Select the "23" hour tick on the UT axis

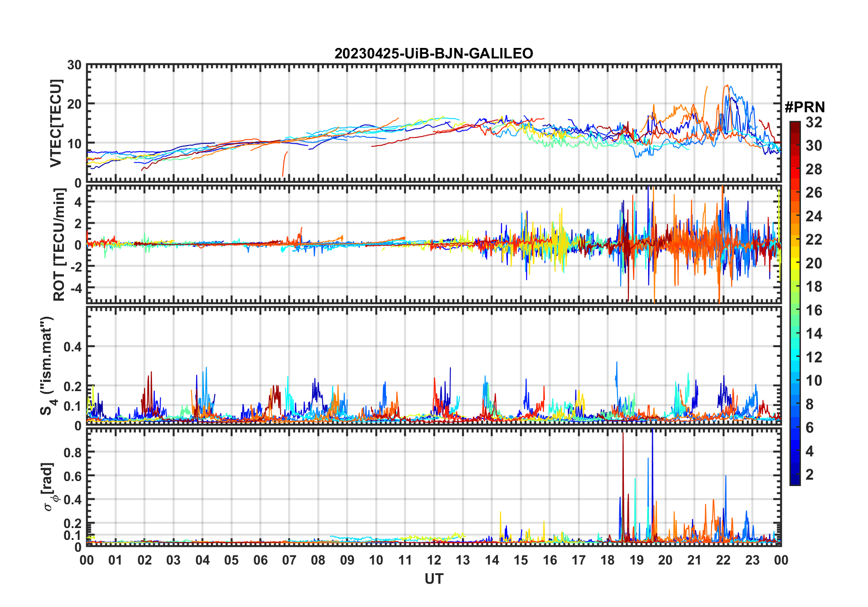[752, 560]
